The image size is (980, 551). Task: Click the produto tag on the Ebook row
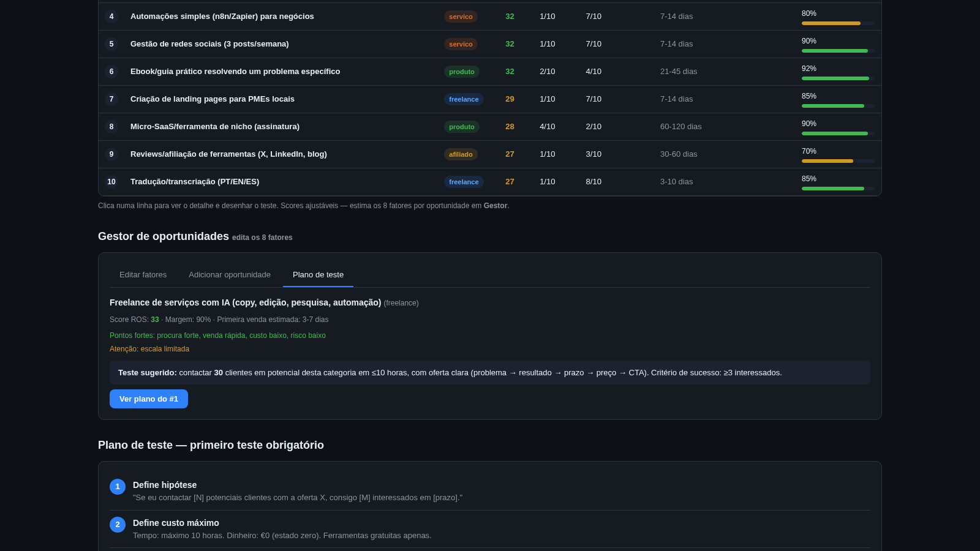(x=462, y=72)
